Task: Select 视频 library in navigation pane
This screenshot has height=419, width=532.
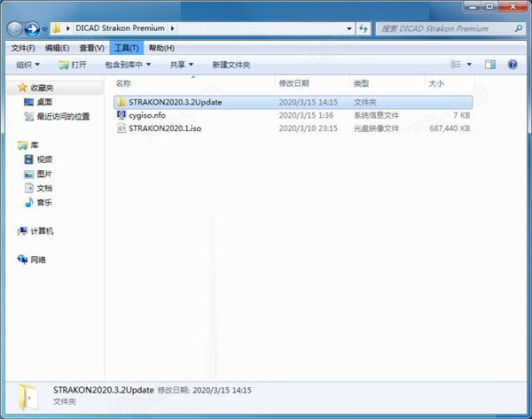Action: point(38,159)
